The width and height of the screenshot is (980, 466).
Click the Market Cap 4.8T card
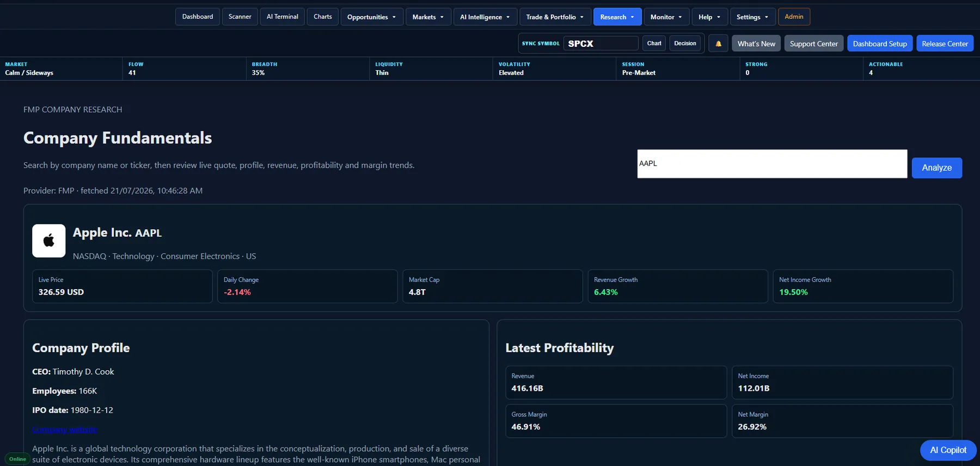pyautogui.click(x=493, y=286)
